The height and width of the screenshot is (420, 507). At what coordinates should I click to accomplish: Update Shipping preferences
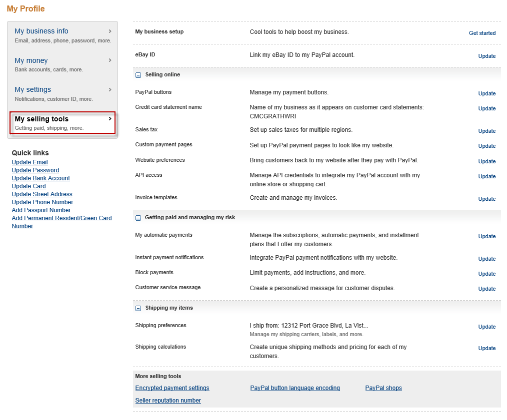(486, 327)
